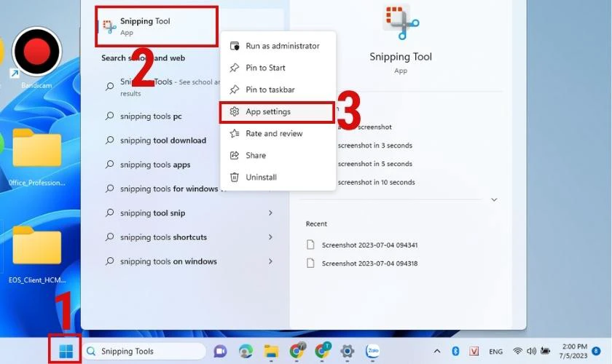This screenshot has width=612, height=364.
Task: Choose Share in context menu
Action: pos(278,155)
